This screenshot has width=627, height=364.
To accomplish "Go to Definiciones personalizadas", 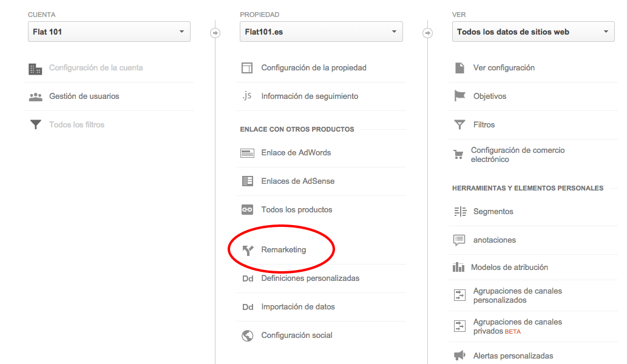I will 310,278.
